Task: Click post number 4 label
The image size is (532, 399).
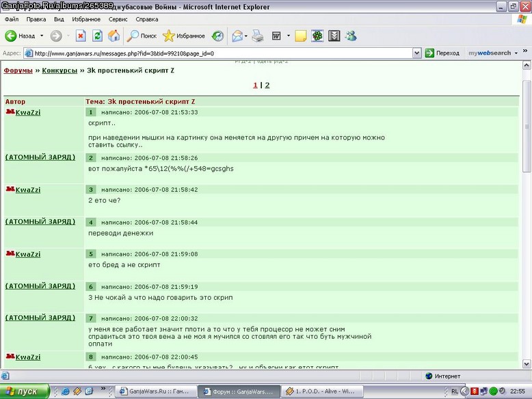Action: 90,222
